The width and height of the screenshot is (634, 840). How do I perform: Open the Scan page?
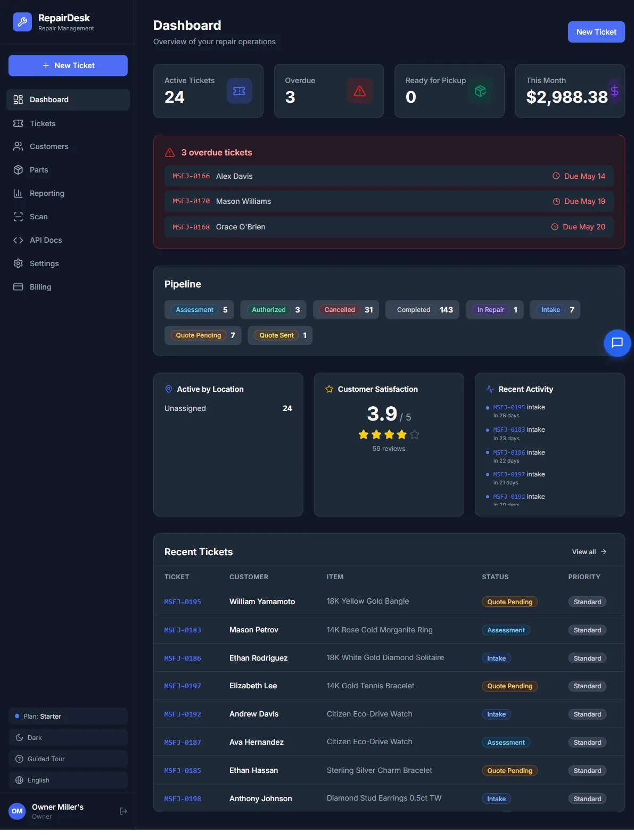point(68,217)
